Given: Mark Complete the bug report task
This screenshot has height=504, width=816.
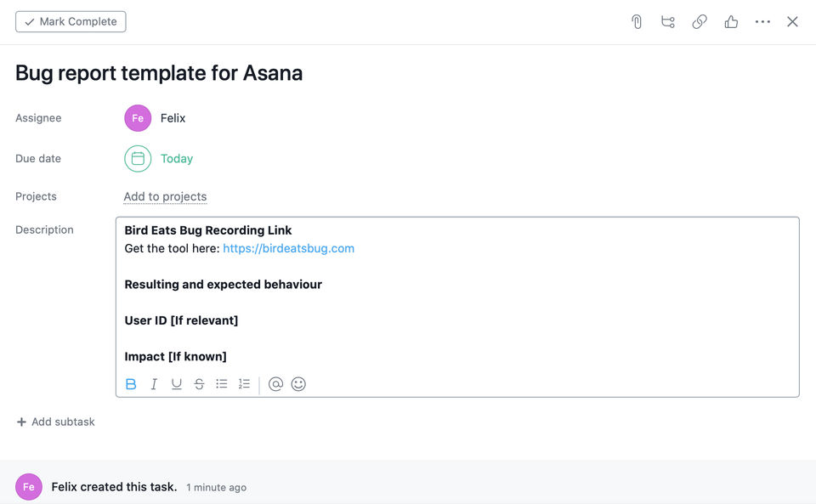Looking at the screenshot, I should point(71,22).
